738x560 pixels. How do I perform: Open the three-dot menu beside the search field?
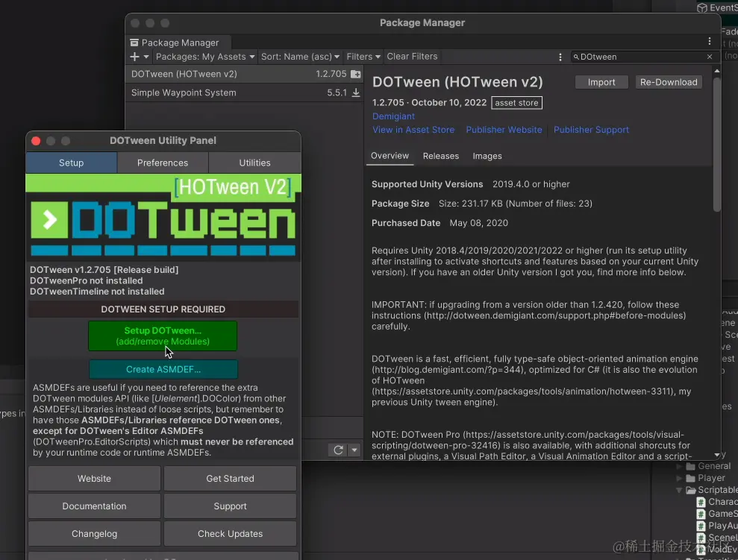[x=560, y=57]
